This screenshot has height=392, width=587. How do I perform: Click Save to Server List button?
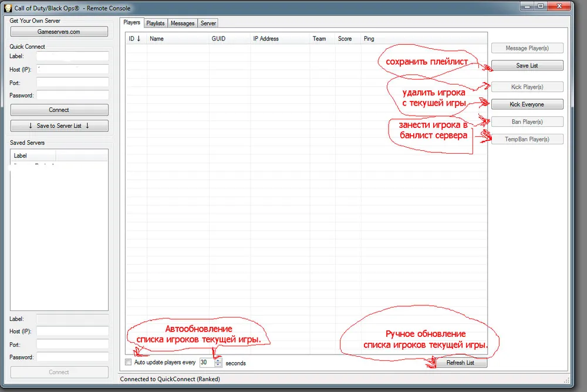click(59, 126)
